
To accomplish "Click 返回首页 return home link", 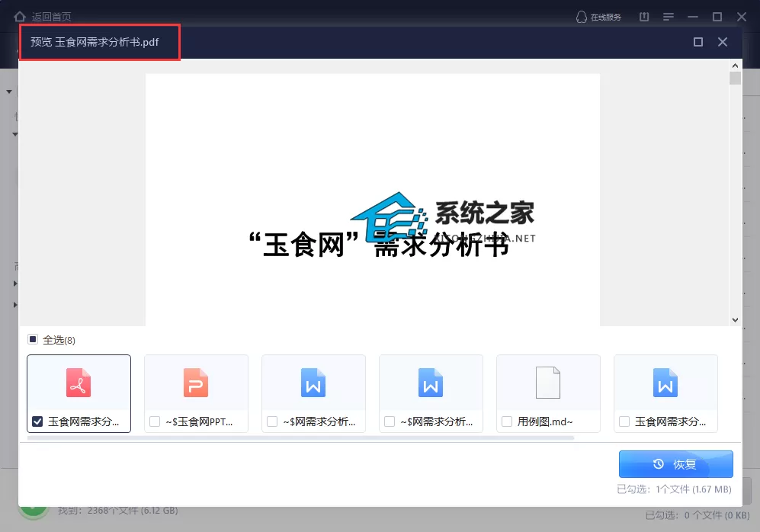I will point(51,17).
